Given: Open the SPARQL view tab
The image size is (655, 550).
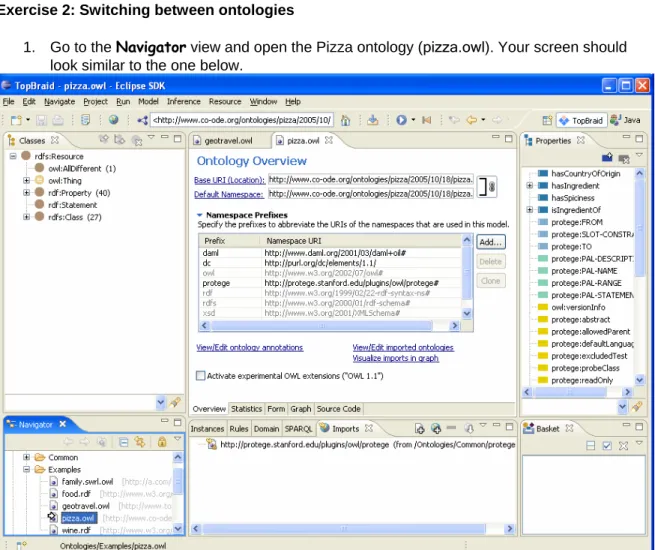Looking at the screenshot, I should 298,429.
